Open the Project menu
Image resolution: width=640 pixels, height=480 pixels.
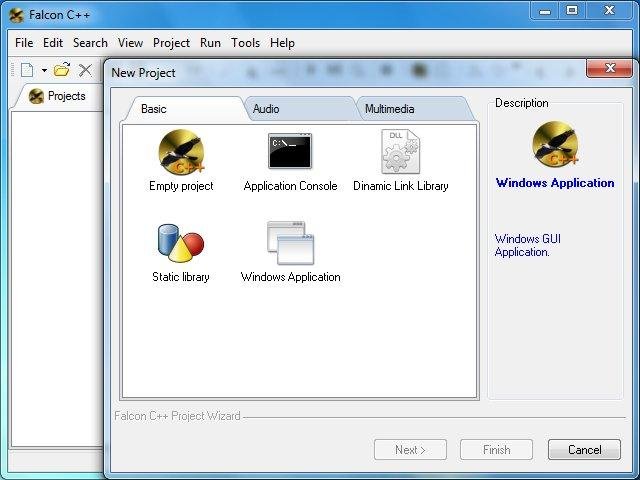(171, 43)
